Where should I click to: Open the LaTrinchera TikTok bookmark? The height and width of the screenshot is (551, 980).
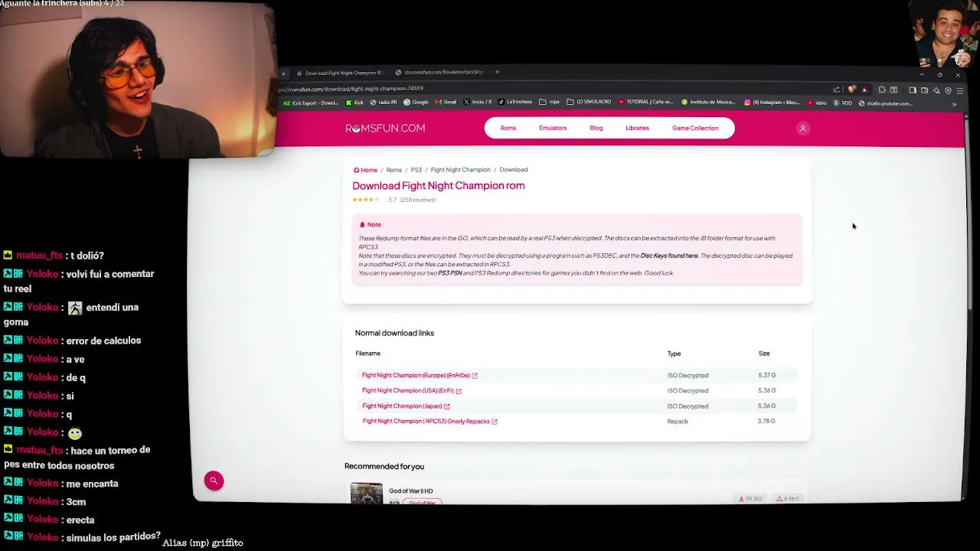click(515, 103)
